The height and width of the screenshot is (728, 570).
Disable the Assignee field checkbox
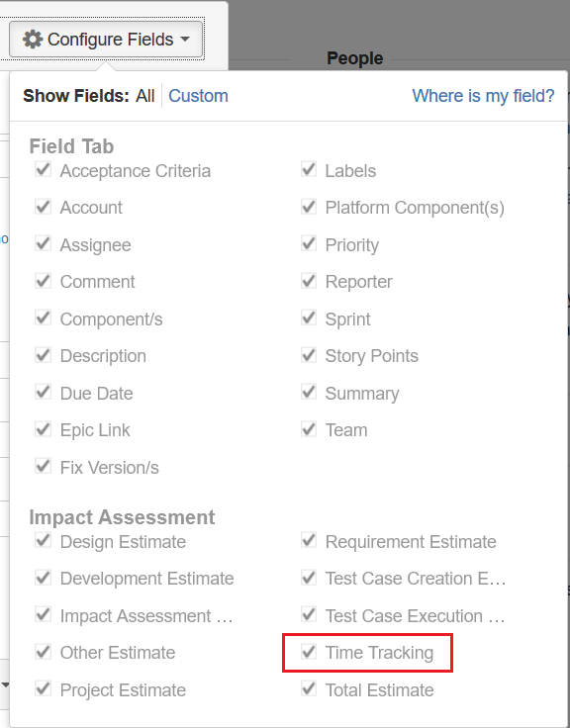coord(44,243)
